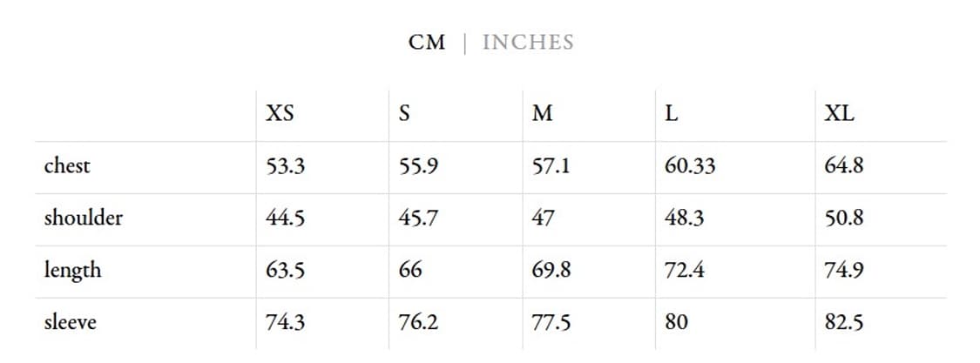Click chest value 60.33 for L
Screen dimensions: 980x363
pyautogui.click(x=690, y=165)
